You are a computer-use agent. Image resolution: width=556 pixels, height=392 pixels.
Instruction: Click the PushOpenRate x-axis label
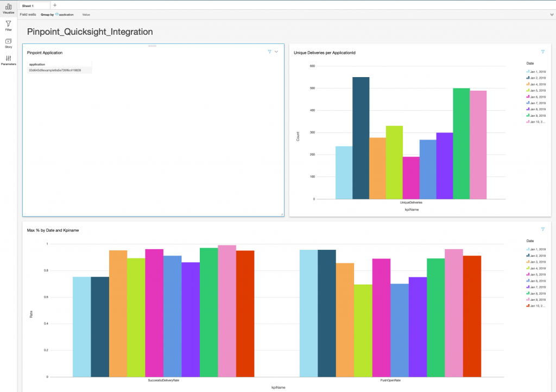click(390, 380)
